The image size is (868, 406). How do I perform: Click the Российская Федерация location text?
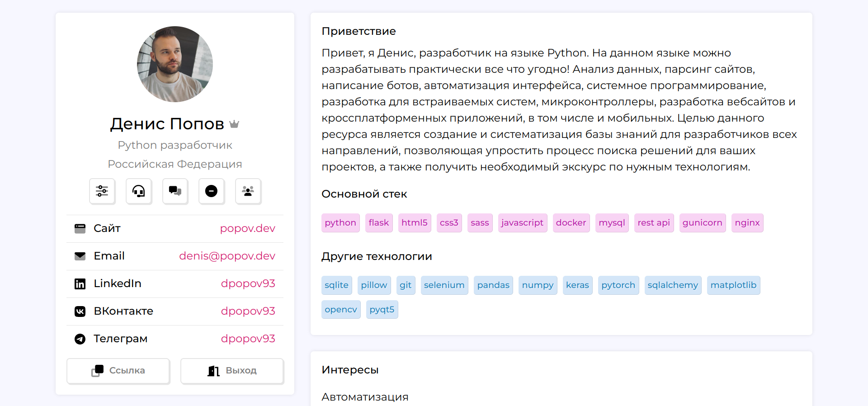click(x=175, y=164)
